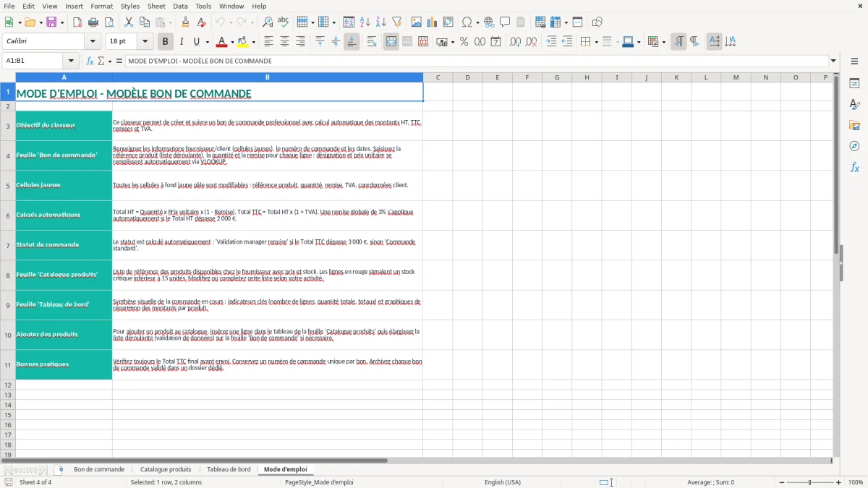The image size is (868, 488).
Task: Open the File menu
Action: click(9, 6)
